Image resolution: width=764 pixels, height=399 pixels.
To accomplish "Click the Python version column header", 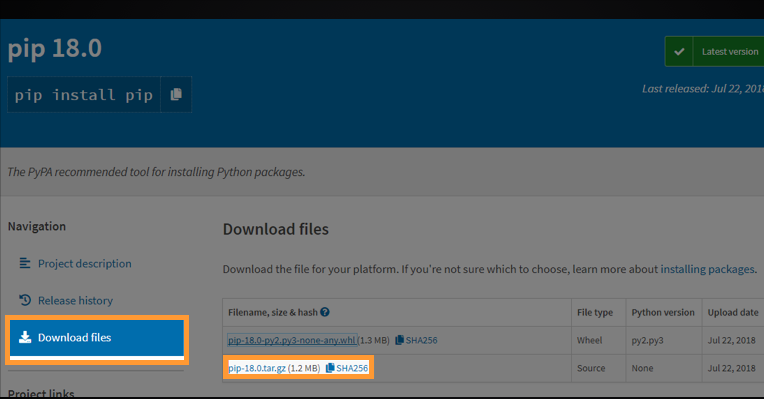I will click(663, 312).
